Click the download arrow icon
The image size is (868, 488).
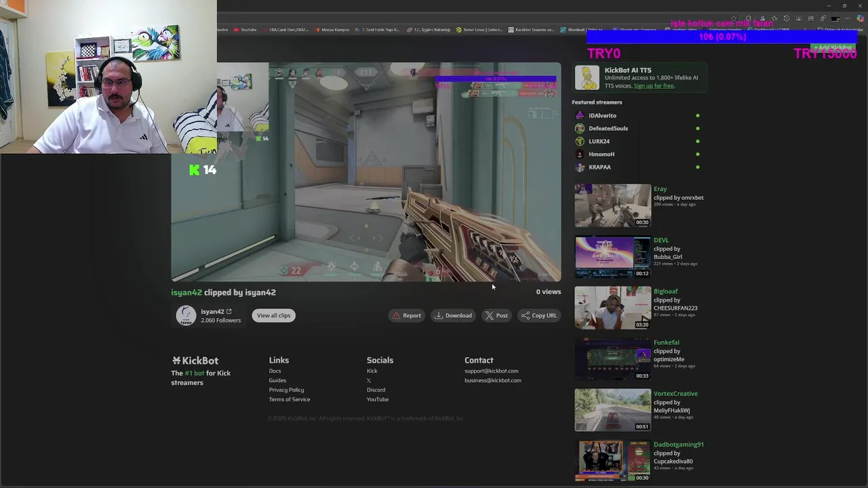point(439,315)
